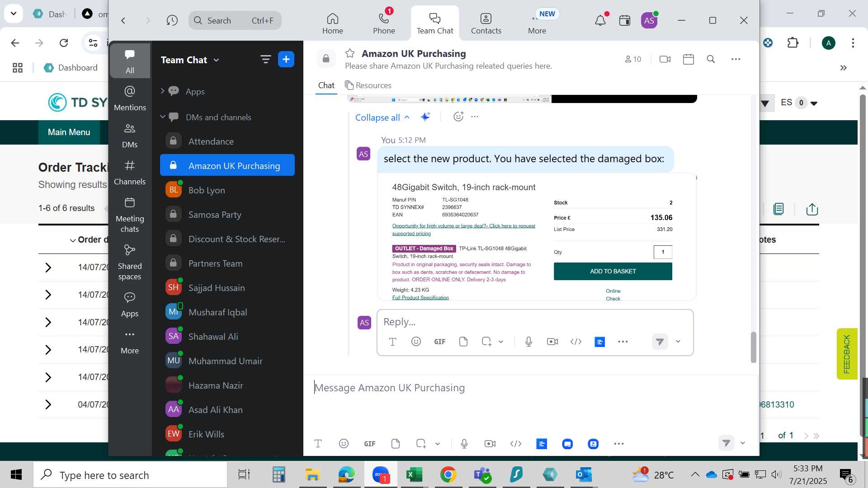Select the DMs sidebar icon
Viewport: 868px width, 488px height.
(x=130, y=136)
